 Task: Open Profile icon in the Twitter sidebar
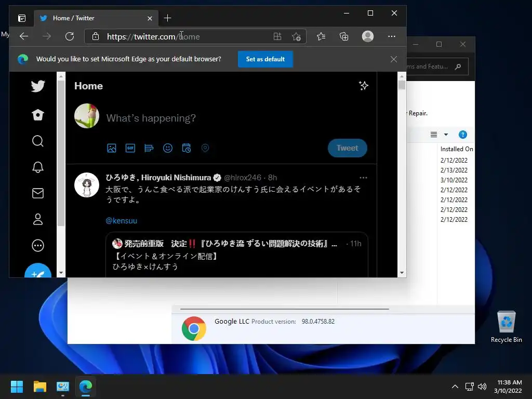click(x=37, y=219)
